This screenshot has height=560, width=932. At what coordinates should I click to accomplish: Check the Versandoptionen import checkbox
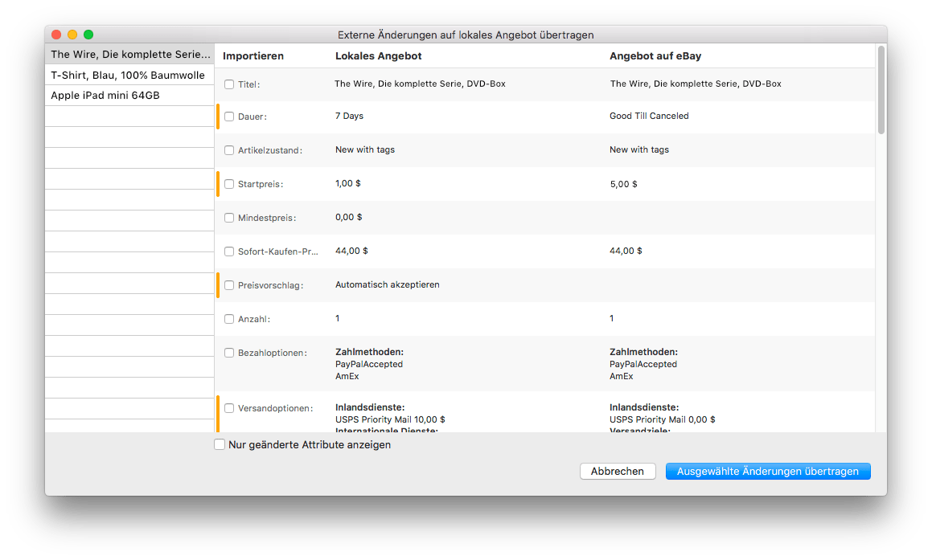[x=229, y=409]
